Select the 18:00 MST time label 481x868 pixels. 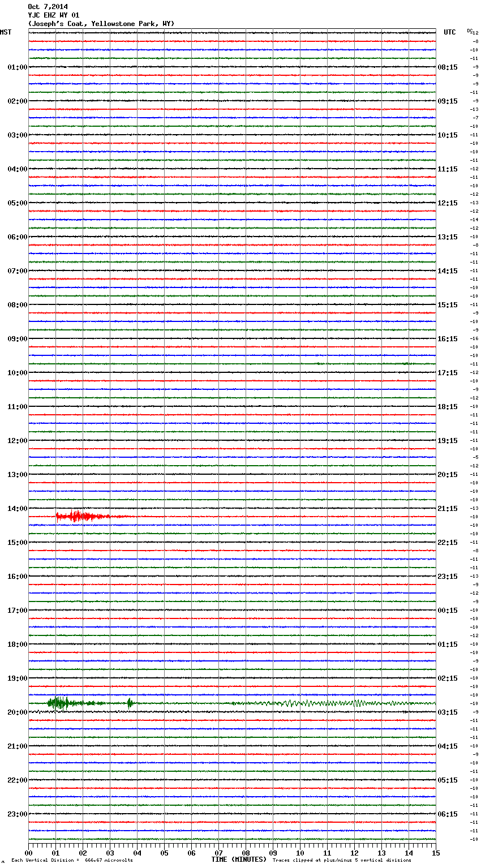pos(18,644)
